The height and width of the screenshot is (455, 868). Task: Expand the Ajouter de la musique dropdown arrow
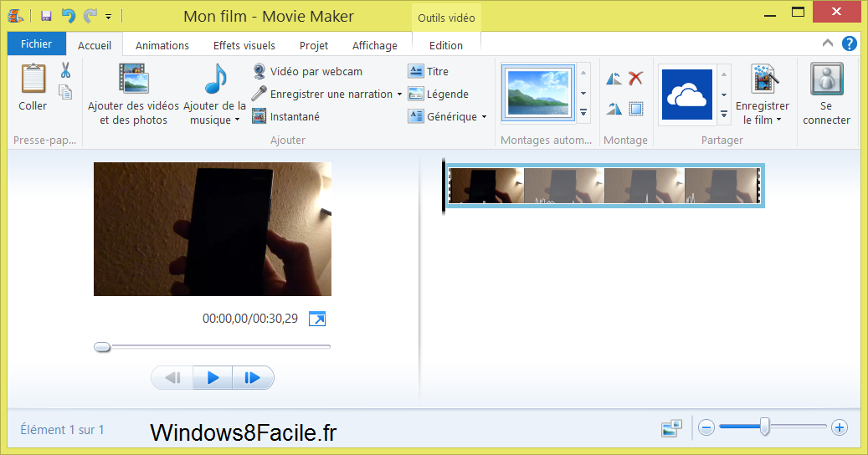pyautogui.click(x=238, y=120)
